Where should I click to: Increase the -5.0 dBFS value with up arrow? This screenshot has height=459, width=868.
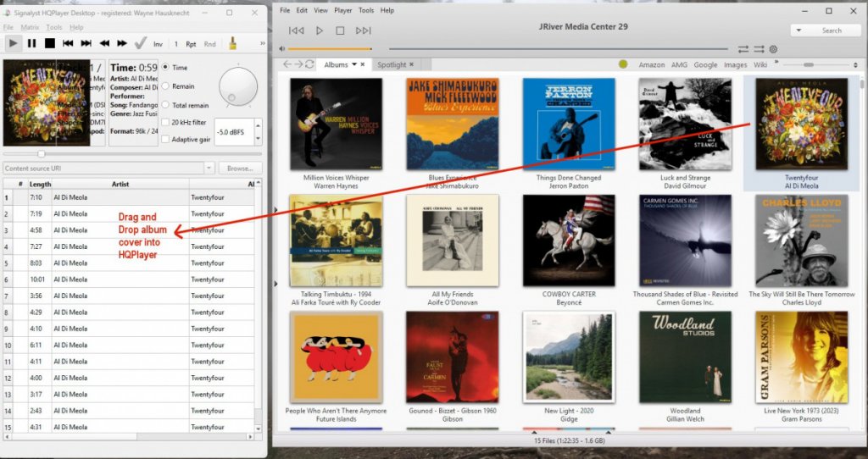click(258, 125)
